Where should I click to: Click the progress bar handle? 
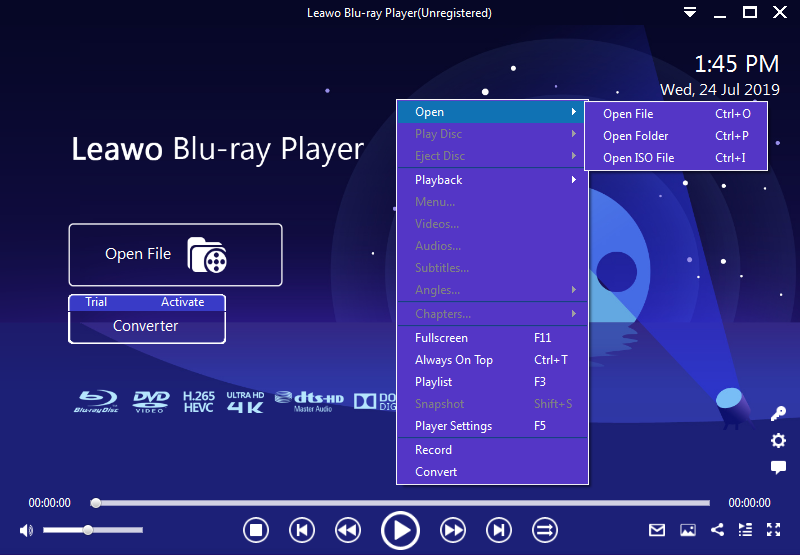[95, 503]
